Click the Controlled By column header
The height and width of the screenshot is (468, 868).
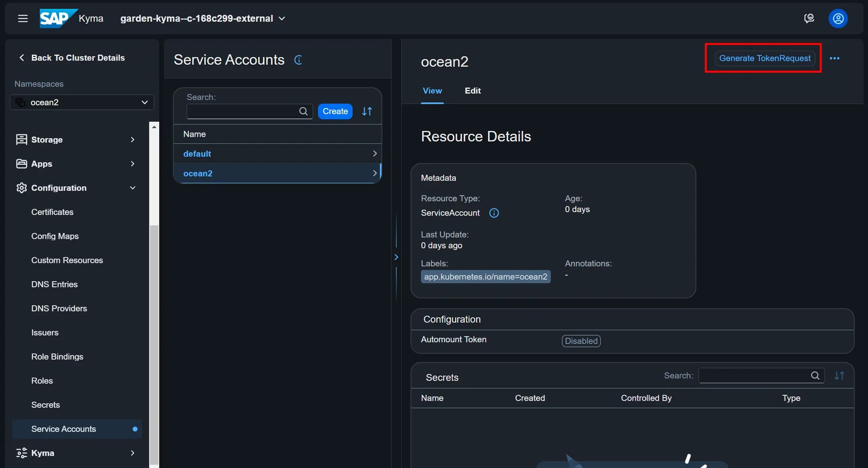[x=646, y=398]
